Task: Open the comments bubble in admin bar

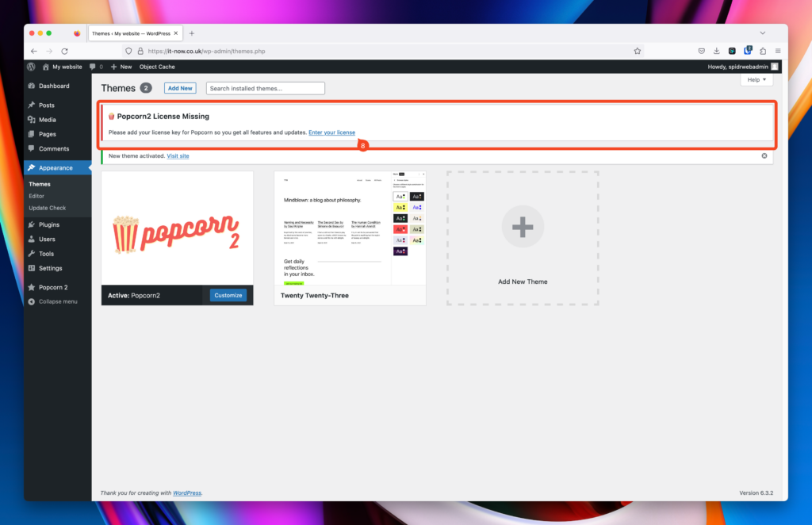Action: click(x=96, y=67)
